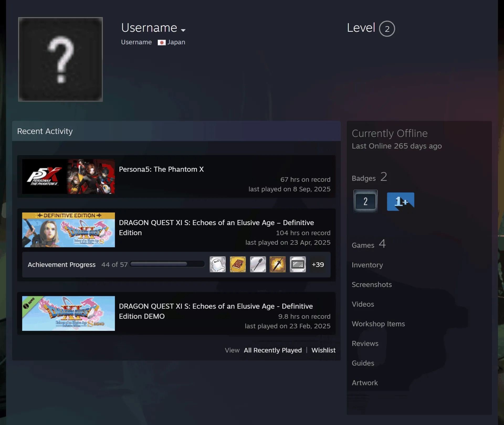The image size is (504, 425).
Task: Click the golden sword achievement icon
Action: pyautogui.click(x=278, y=264)
